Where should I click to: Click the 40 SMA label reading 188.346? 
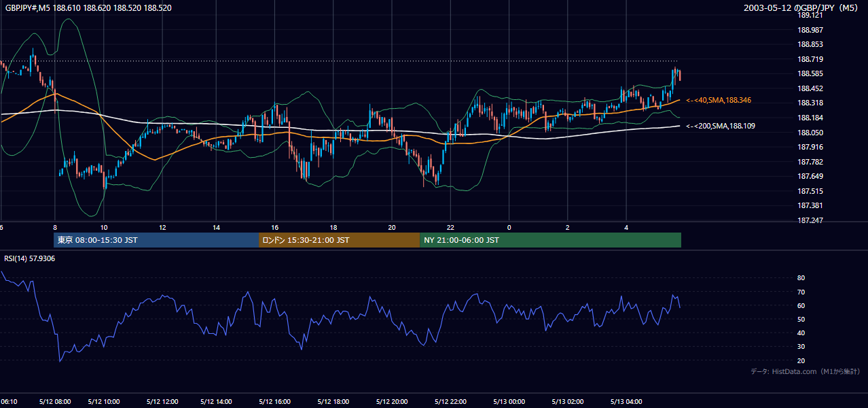point(719,100)
